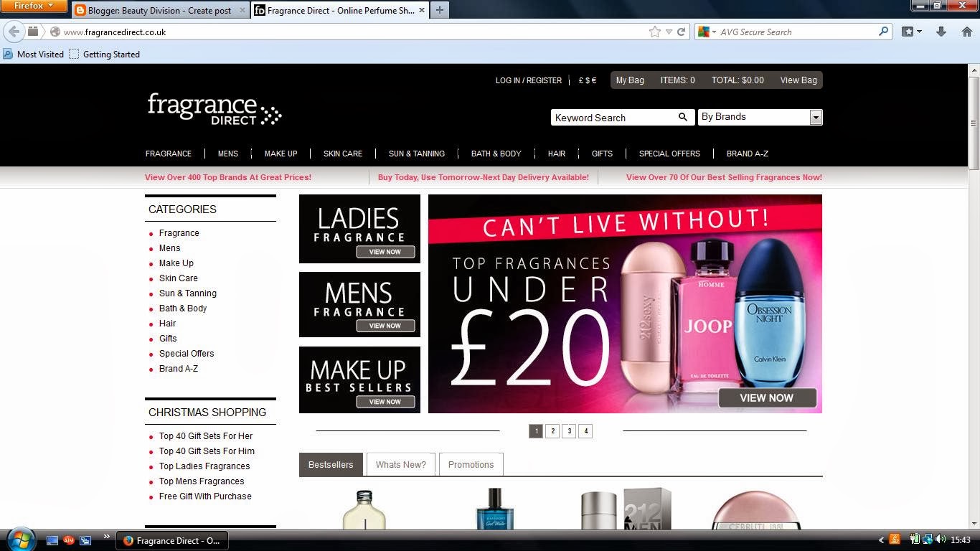Click the View Over 400 Top Brands promo

pos(228,177)
